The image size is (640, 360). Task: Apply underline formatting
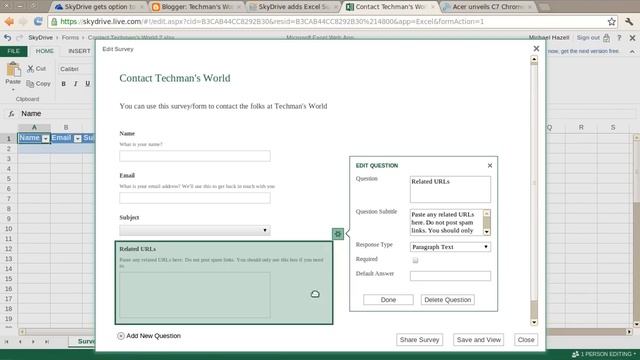(x=87, y=84)
